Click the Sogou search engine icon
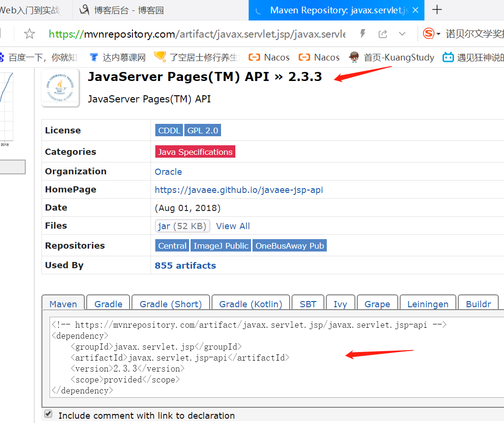 [x=428, y=33]
